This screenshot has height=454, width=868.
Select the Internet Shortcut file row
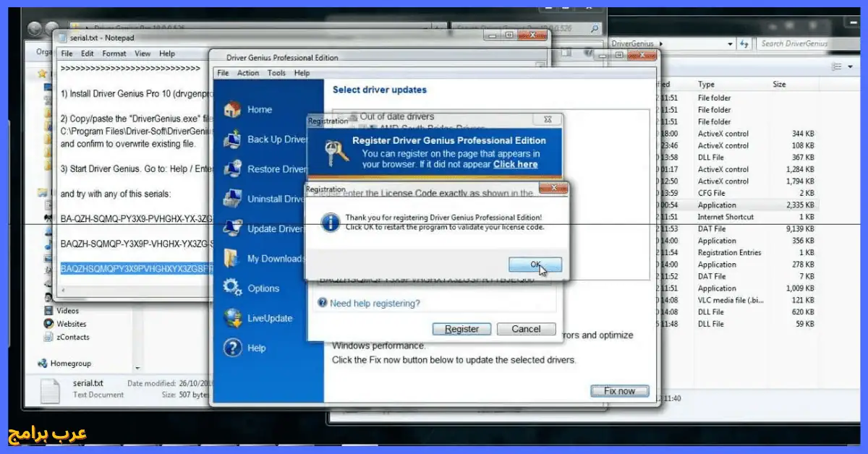(x=738, y=217)
